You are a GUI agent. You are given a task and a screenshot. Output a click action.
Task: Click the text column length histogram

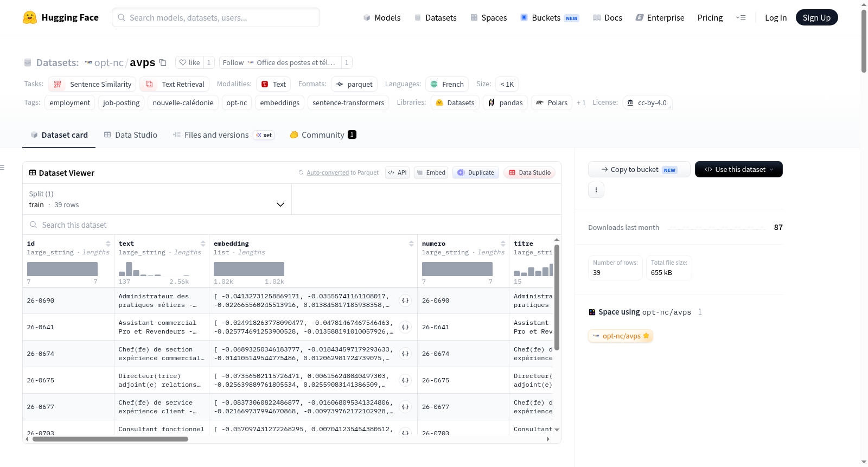point(154,269)
